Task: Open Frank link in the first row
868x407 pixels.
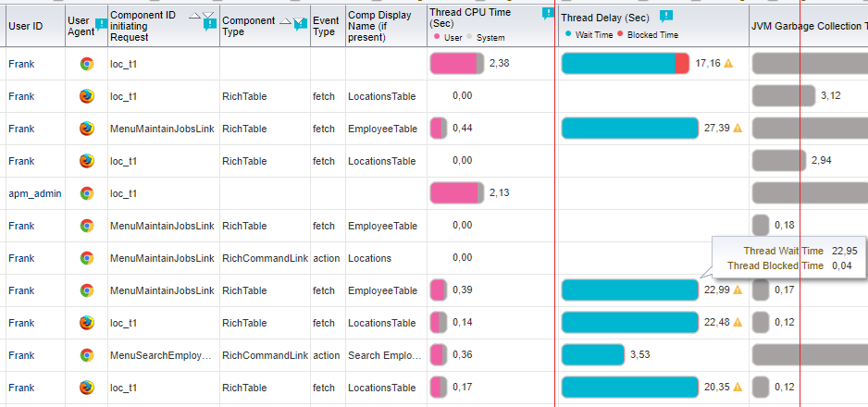Action: [x=21, y=64]
